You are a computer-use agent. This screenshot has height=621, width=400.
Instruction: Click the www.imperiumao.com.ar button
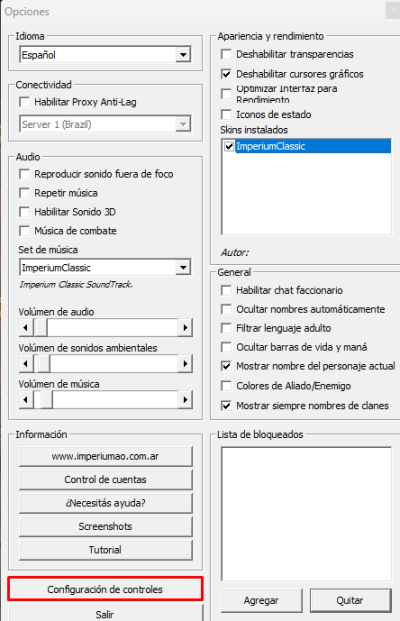[x=105, y=456]
